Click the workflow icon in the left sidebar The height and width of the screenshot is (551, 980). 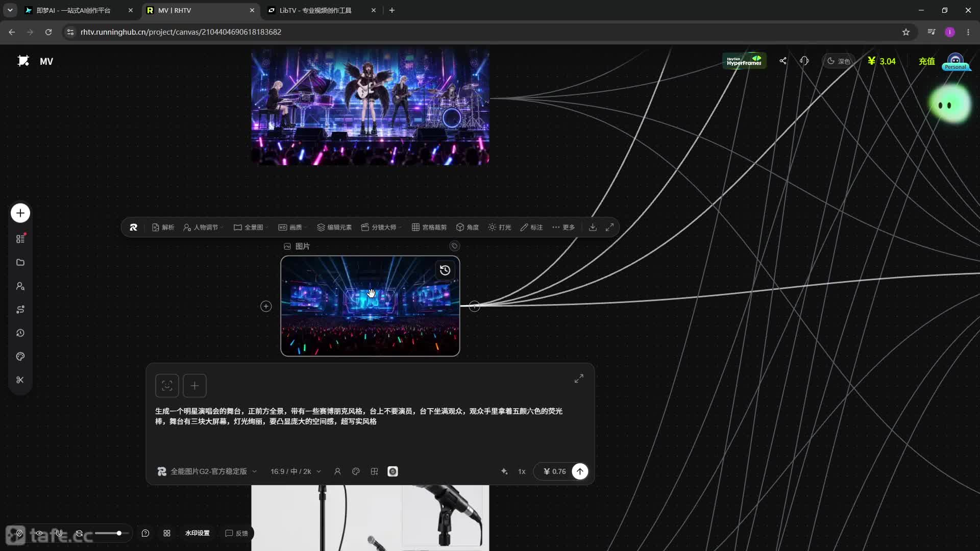pos(20,310)
